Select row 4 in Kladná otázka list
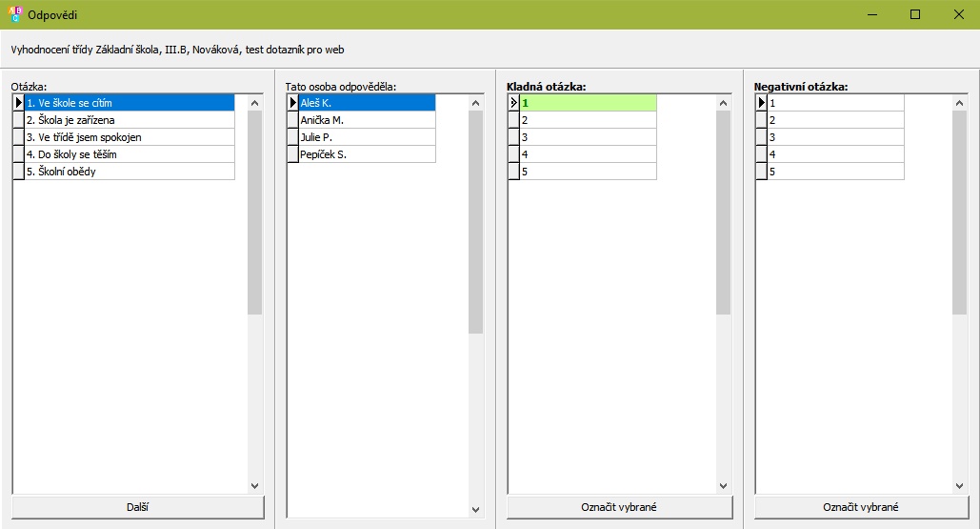This screenshot has width=980, height=529. coord(589,154)
